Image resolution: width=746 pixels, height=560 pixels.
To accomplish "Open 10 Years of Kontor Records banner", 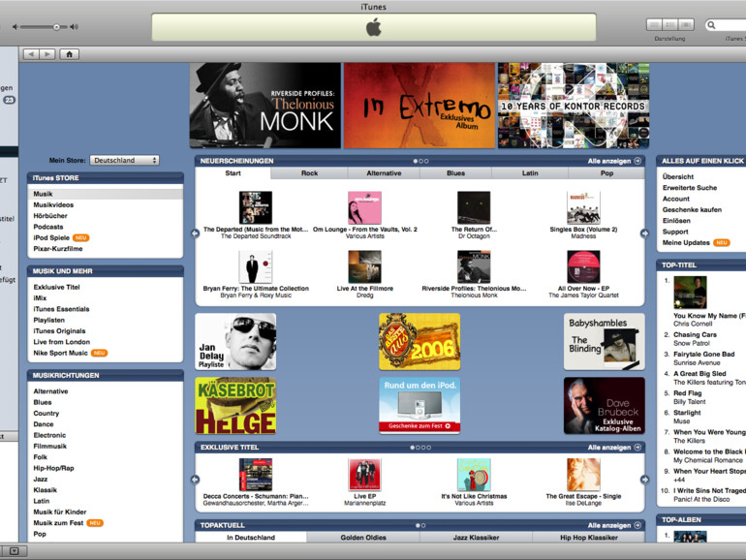I will (574, 106).
